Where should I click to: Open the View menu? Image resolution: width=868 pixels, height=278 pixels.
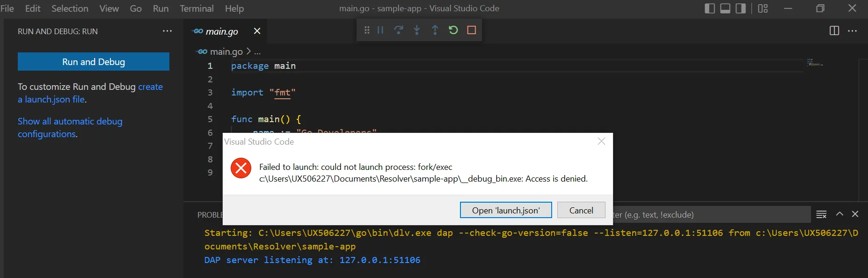tap(109, 8)
